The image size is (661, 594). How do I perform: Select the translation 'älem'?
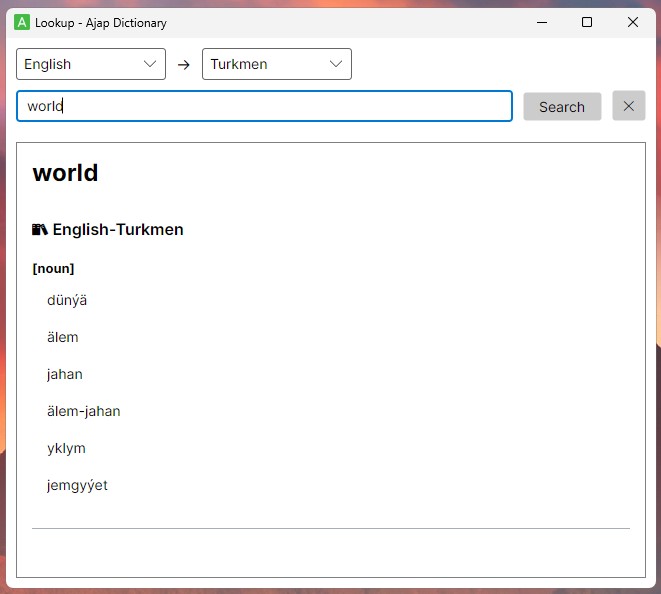pyautogui.click(x=62, y=337)
